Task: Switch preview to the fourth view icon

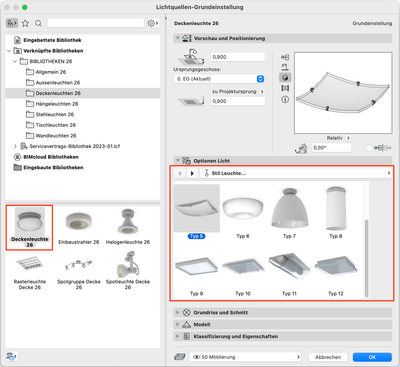Action: (x=285, y=88)
